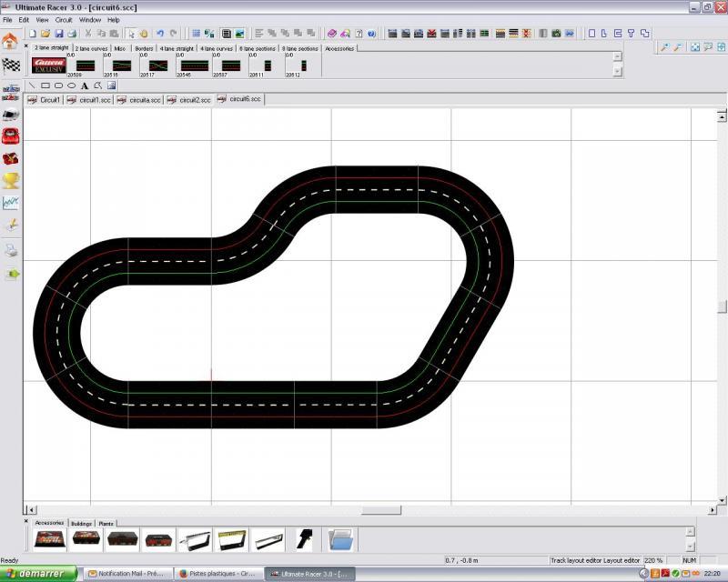Select the text tool 'A' icon

tap(85, 86)
